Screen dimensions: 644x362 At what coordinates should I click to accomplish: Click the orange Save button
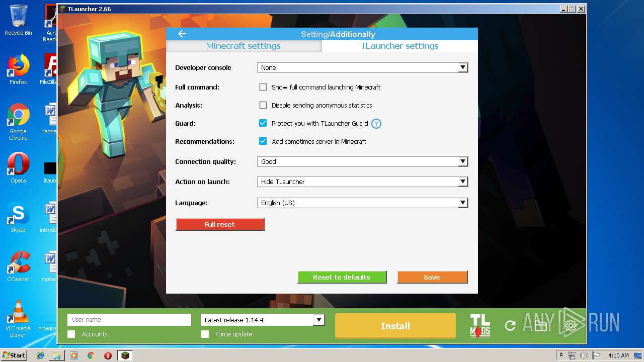[x=433, y=277]
